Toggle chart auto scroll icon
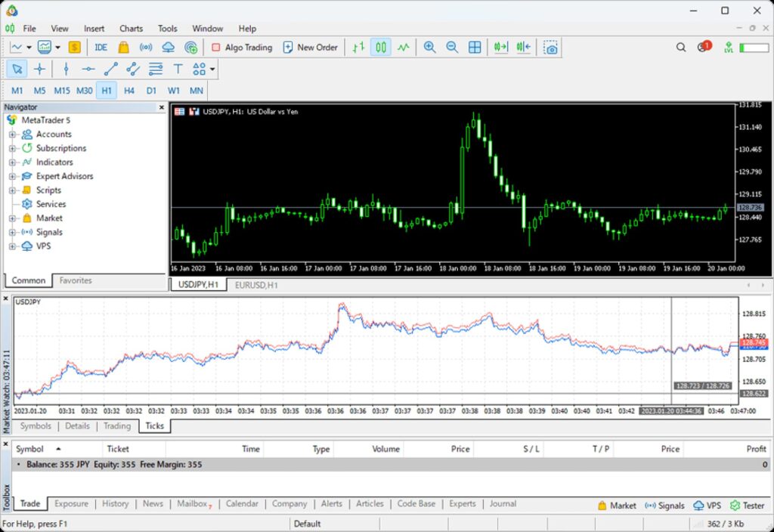Screen dimensions: 774x532 500,48
